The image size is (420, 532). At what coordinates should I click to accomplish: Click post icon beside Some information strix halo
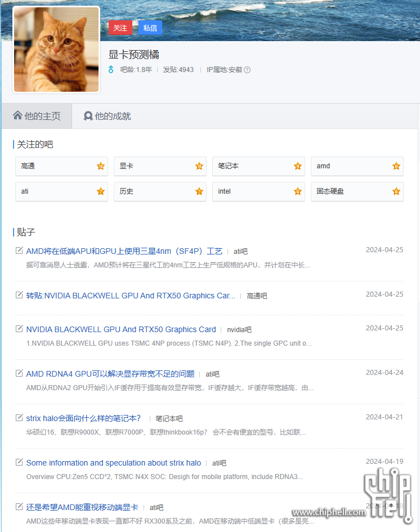click(19, 462)
